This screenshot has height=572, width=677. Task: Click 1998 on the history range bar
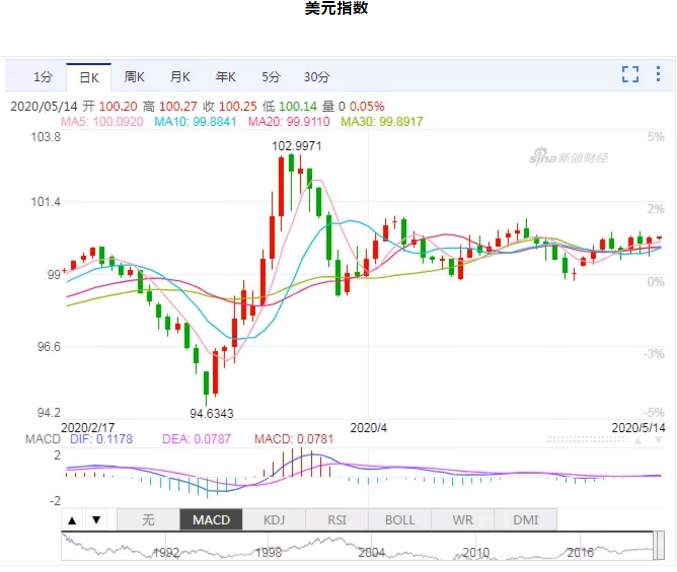click(x=269, y=553)
